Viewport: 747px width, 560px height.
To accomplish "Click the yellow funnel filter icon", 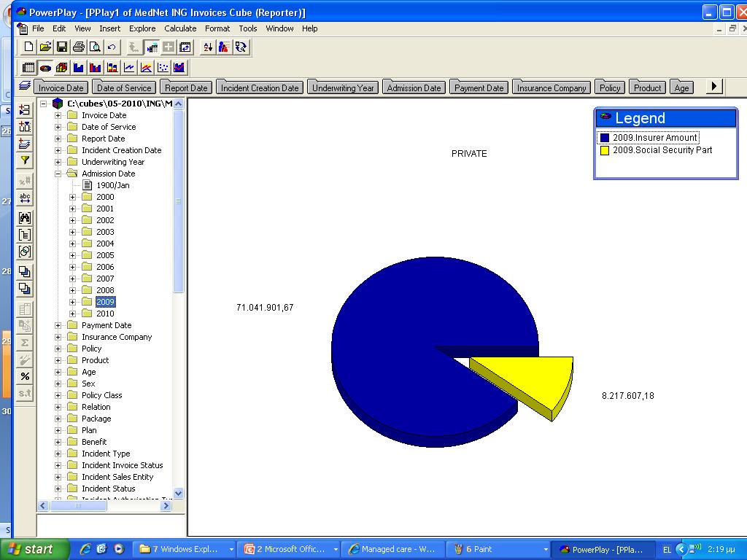I will click(x=25, y=160).
